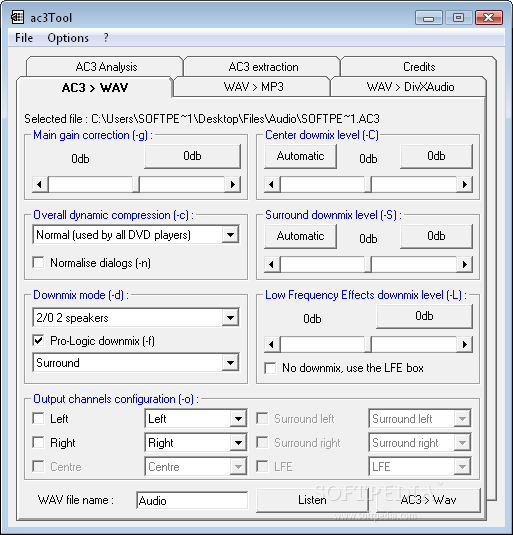
Task: Open the ? help menu
Action: click(106, 38)
